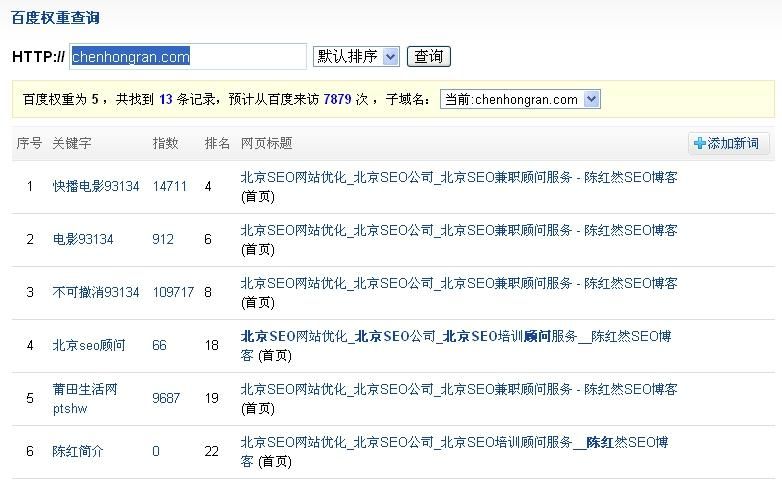Click the 网页标题 column header
Viewport: 782px width, 483px height.
(x=266, y=144)
